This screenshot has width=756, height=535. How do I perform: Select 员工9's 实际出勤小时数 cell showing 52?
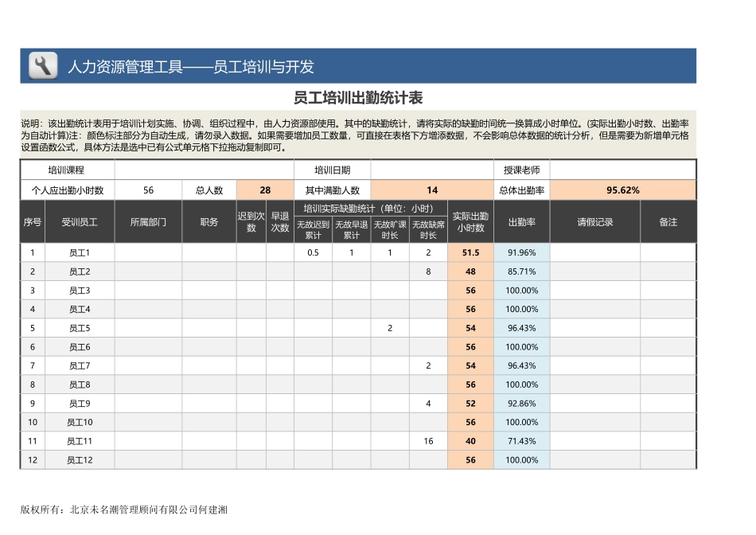point(470,403)
